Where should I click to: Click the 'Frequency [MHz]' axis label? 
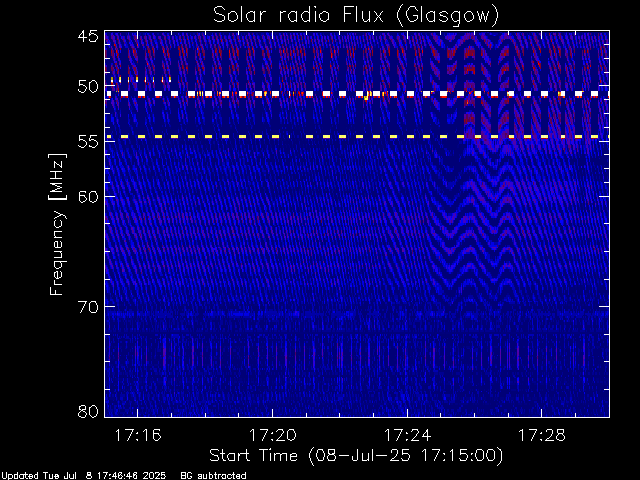(57, 224)
